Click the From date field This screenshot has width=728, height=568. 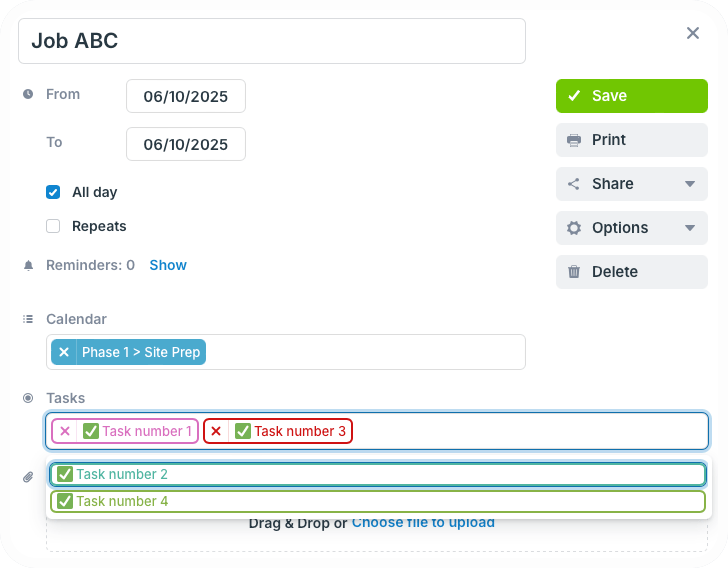coord(186,96)
